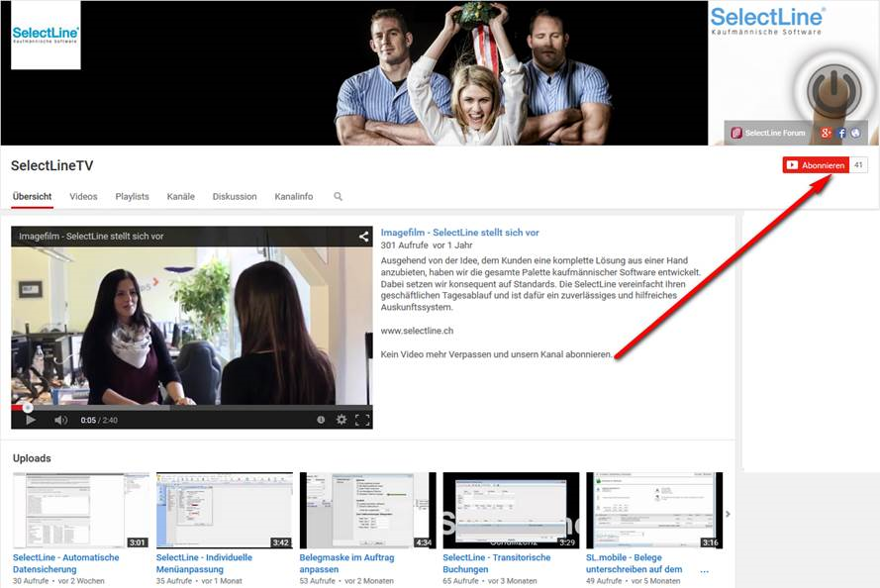Click the SelectLine channel avatar logo
880x588 pixels.
click(46, 35)
